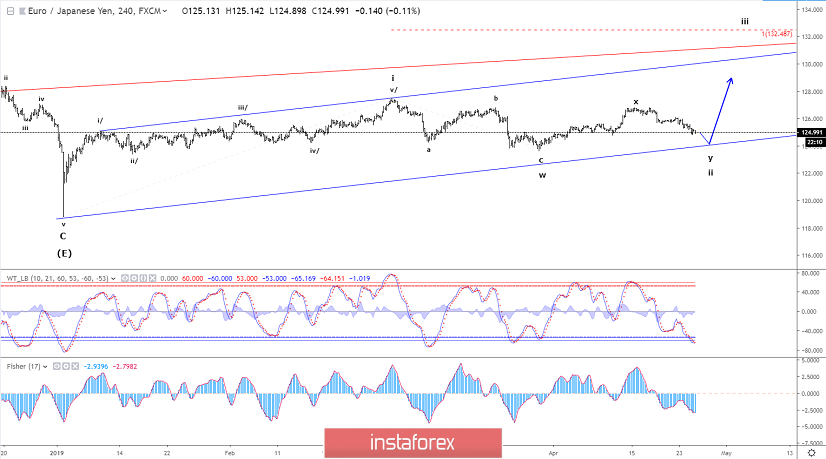Image resolution: width=826 pixels, height=459 pixels.
Task: Select the blue forecast arrow drawing
Action: [721, 111]
